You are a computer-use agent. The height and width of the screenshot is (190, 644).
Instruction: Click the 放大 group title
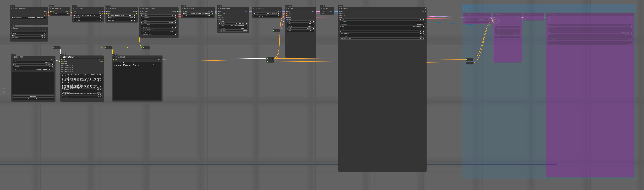tap(468, 8)
